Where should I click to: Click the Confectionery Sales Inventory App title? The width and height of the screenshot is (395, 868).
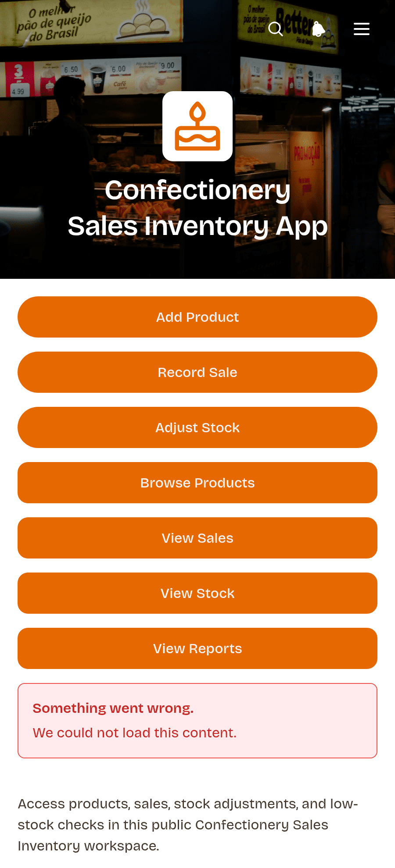click(197, 208)
